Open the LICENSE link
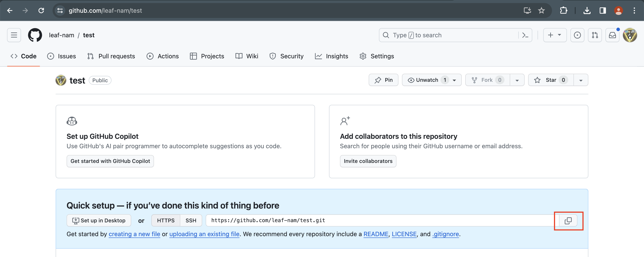The height and width of the screenshot is (257, 644). point(404,234)
